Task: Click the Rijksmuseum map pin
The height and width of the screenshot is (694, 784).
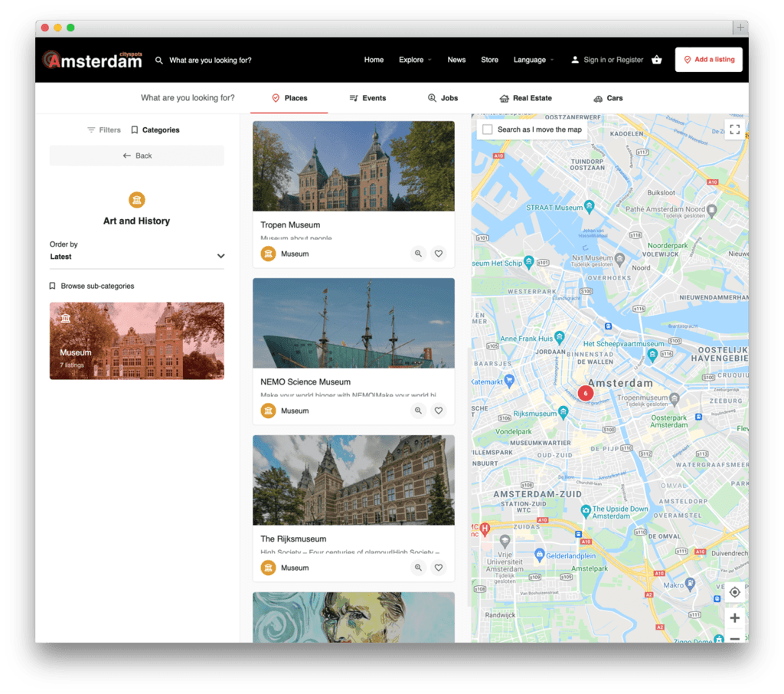Action: [x=563, y=412]
